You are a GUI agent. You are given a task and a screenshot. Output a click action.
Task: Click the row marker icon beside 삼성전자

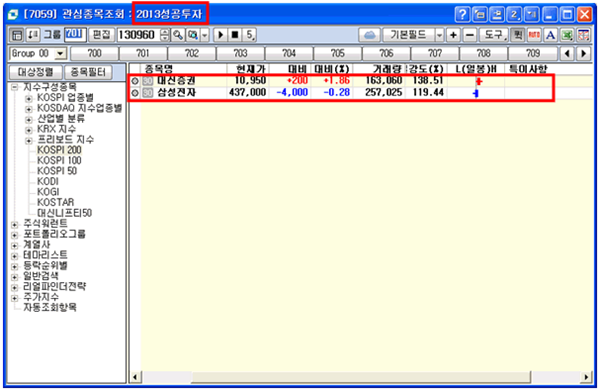tap(135, 93)
